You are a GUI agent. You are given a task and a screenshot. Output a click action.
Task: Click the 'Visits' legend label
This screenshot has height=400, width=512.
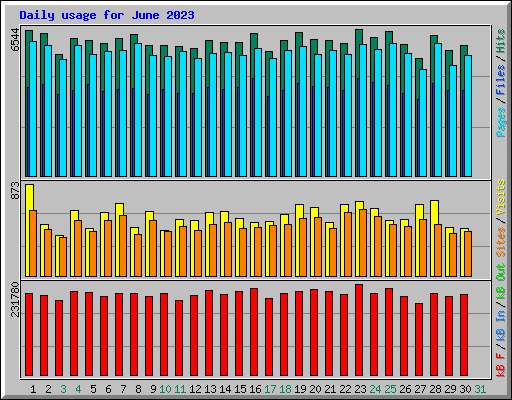tap(501, 197)
